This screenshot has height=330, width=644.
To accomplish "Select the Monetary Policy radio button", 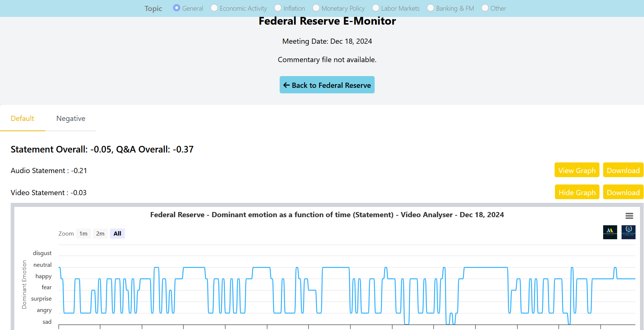I will 316,8.
